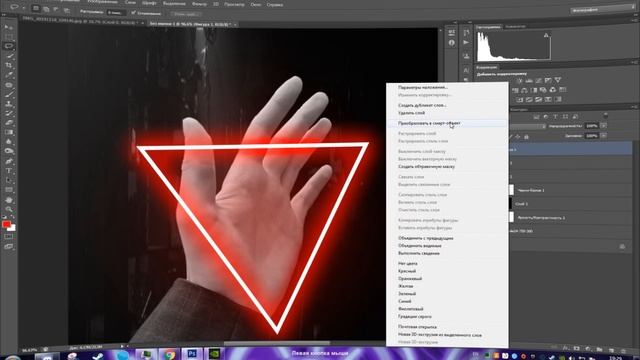
Task: Click the Refine Edge button in options bar
Action: [x=185, y=14]
